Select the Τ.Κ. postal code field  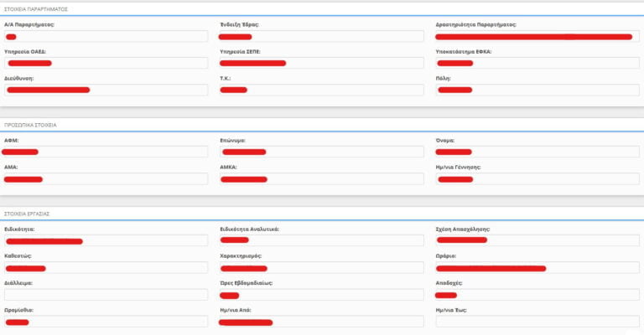(321, 90)
